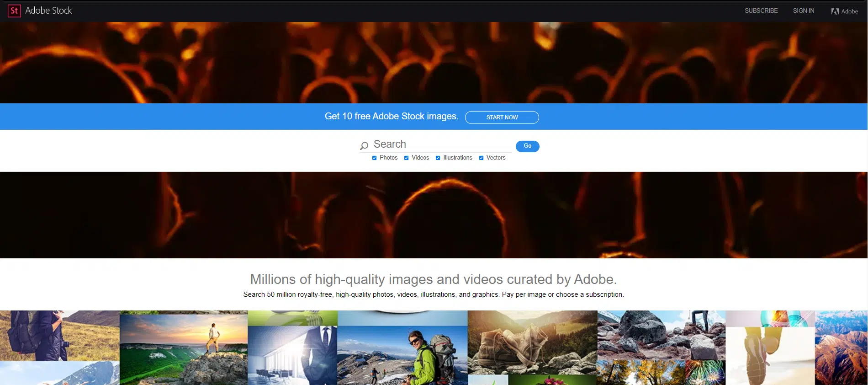Click the search magnifier icon
Viewport: 868px width, 385px height.
(364, 145)
